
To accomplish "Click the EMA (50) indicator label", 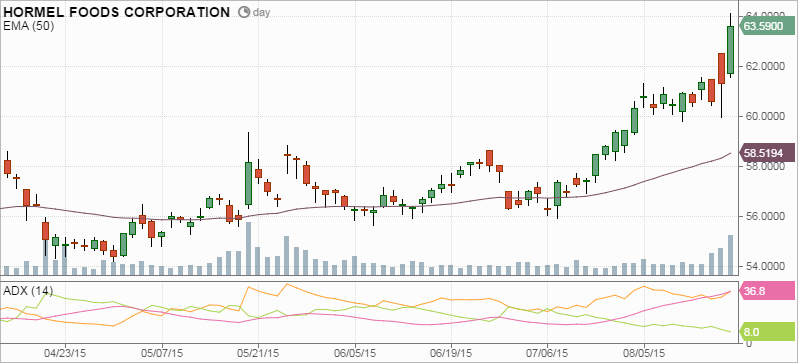I will pos(28,27).
